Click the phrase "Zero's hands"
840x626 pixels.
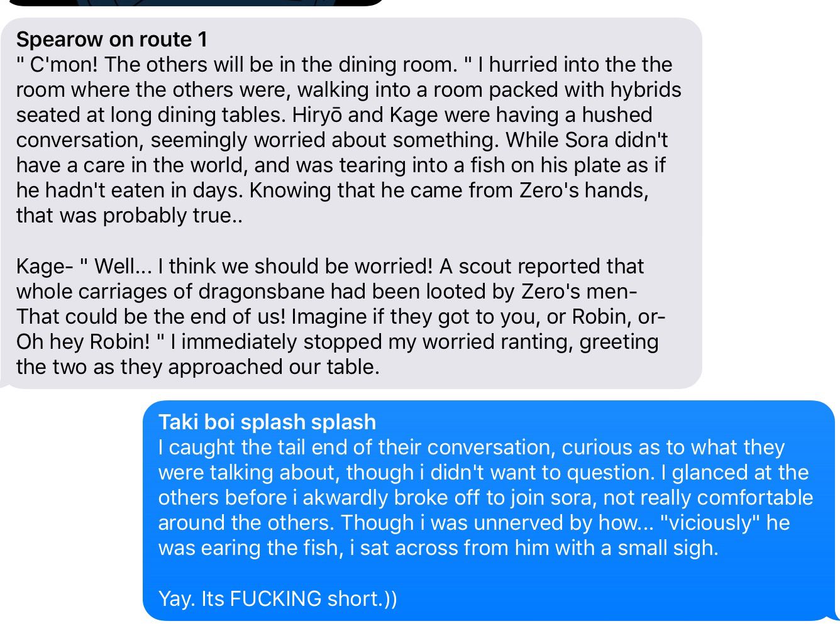click(x=583, y=190)
